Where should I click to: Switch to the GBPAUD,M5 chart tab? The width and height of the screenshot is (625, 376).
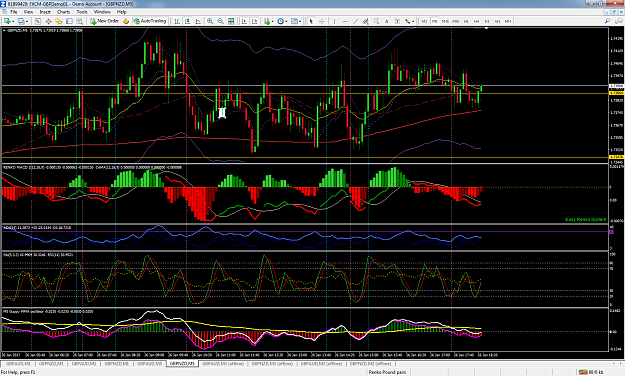pyautogui.click(x=149, y=364)
